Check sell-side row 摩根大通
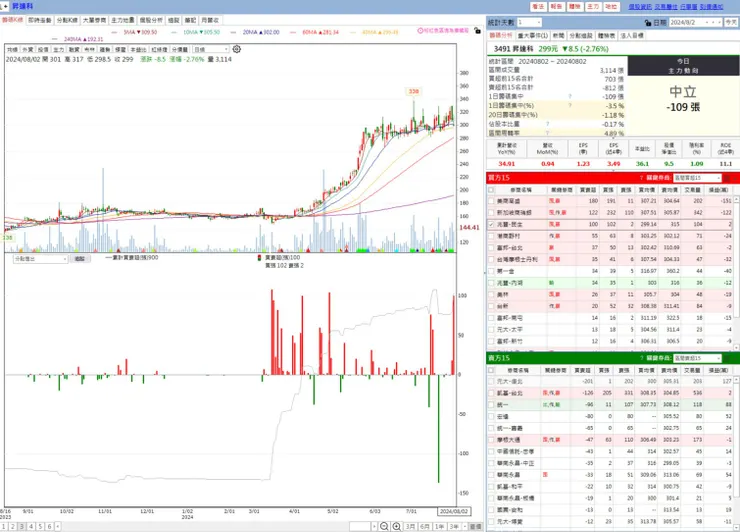The image size is (740, 532). (491, 440)
